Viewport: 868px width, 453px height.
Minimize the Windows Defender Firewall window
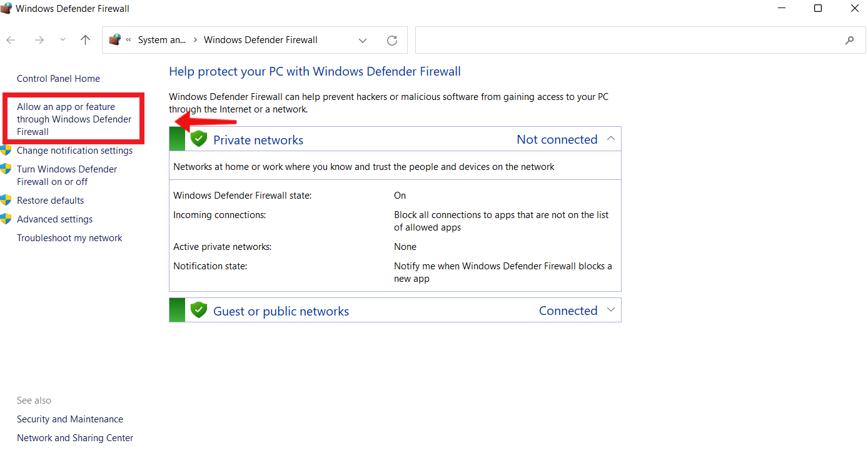click(x=782, y=9)
